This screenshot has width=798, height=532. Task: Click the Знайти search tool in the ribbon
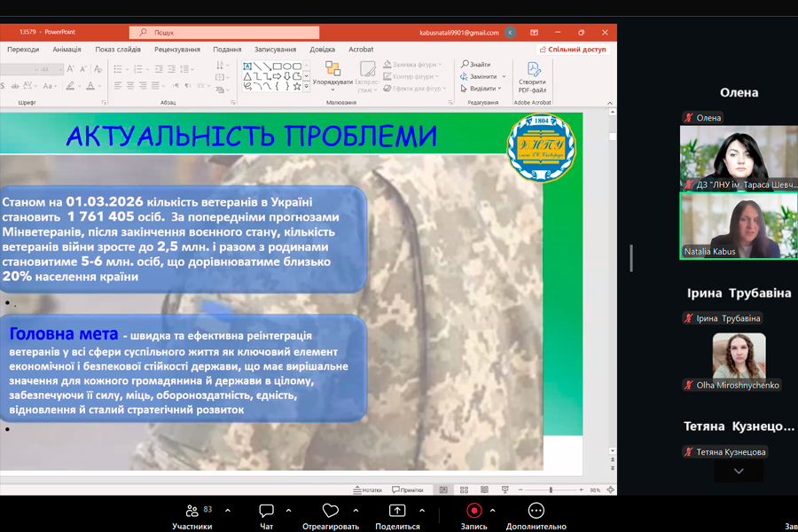pos(475,65)
